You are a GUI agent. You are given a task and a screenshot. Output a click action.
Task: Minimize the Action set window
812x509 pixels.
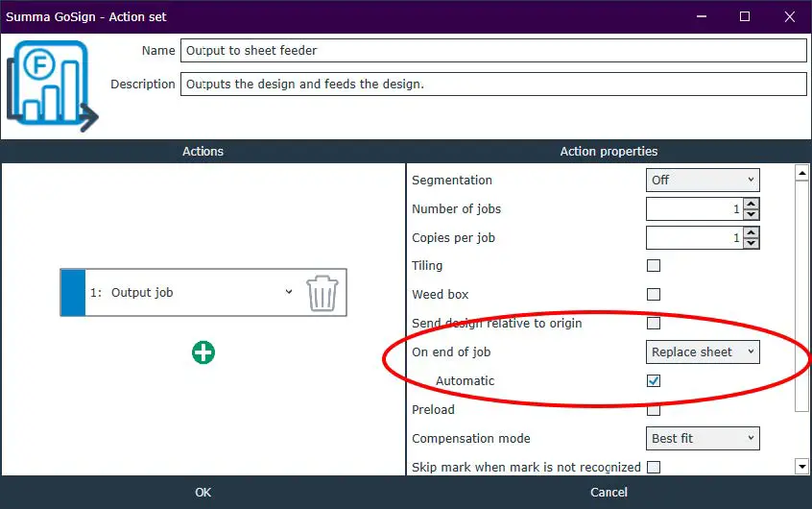702,16
